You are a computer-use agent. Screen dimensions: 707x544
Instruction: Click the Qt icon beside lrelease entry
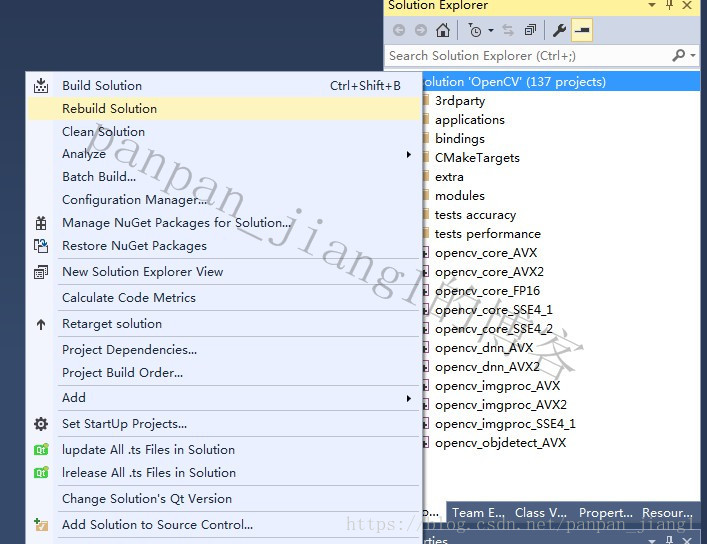pyautogui.click(x=41, y=472)
